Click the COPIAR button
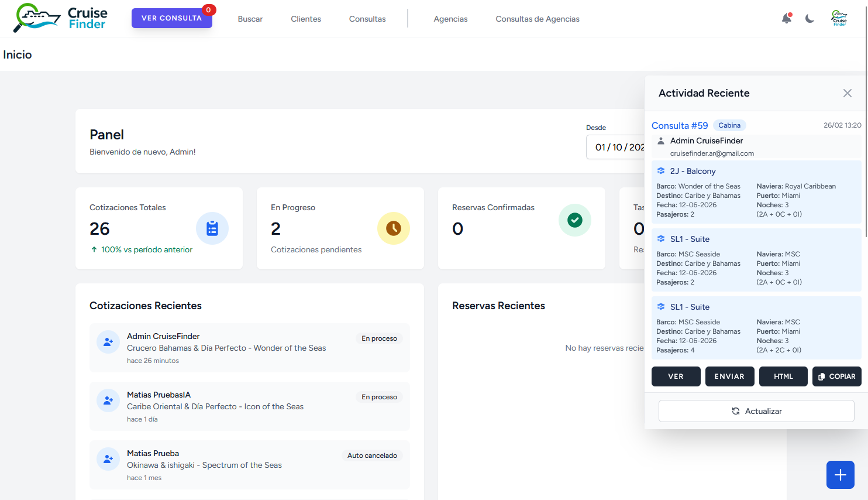Image resolution: width=868 pixels, height=500 pixels. (836, 376)
